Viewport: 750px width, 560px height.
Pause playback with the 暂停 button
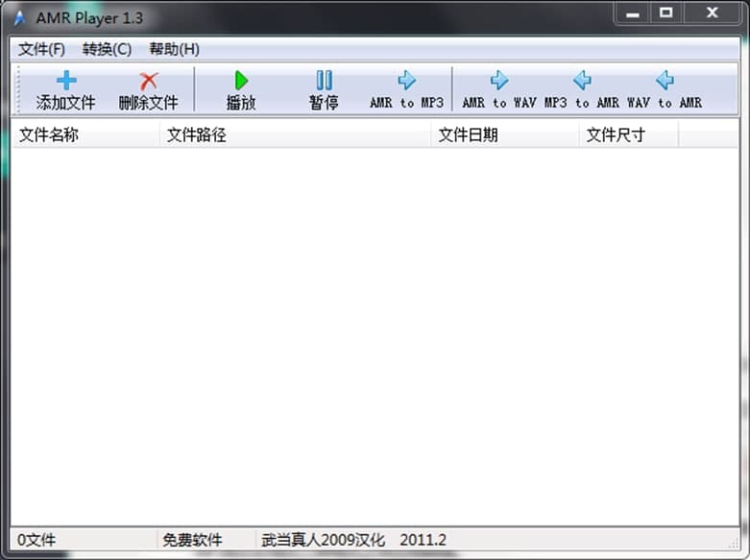[x=324, y=90]
